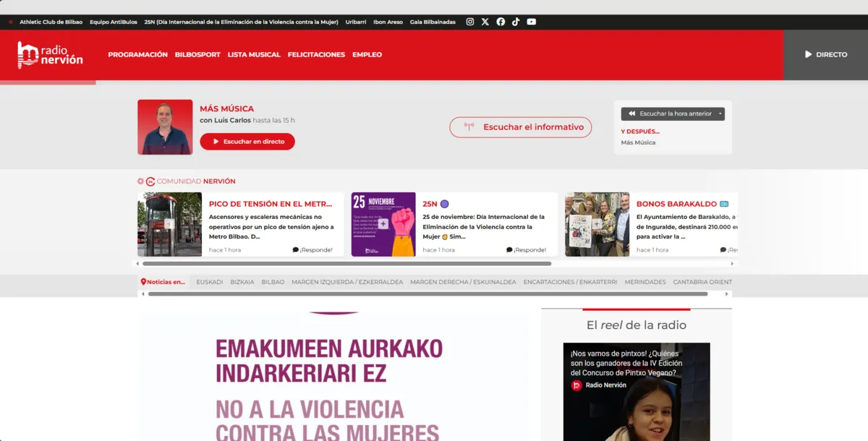Select MARGEN DERECHA / ESKUINALDEA tab
This screenshot has width=868, height=441.
click(463, 282)
